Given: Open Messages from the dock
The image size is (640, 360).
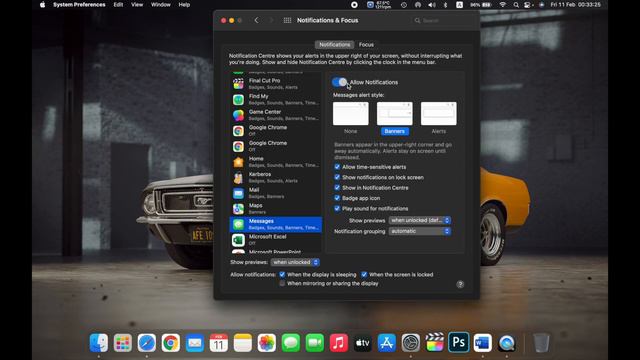Looking at the screenshot, I should coord(291,343).
